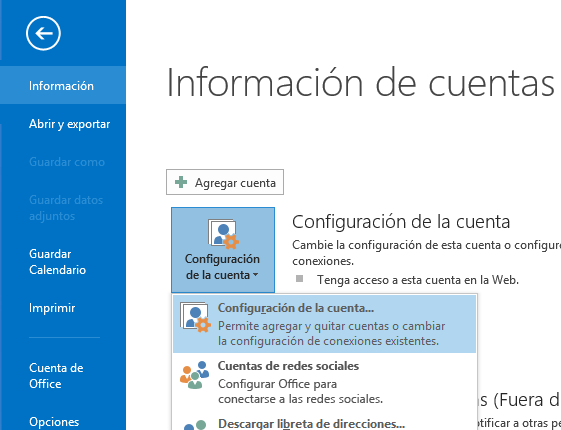Click the Configuración de la cuenta section heading
Viewport: 561px width, 430px height.
[x=401, y=222]
